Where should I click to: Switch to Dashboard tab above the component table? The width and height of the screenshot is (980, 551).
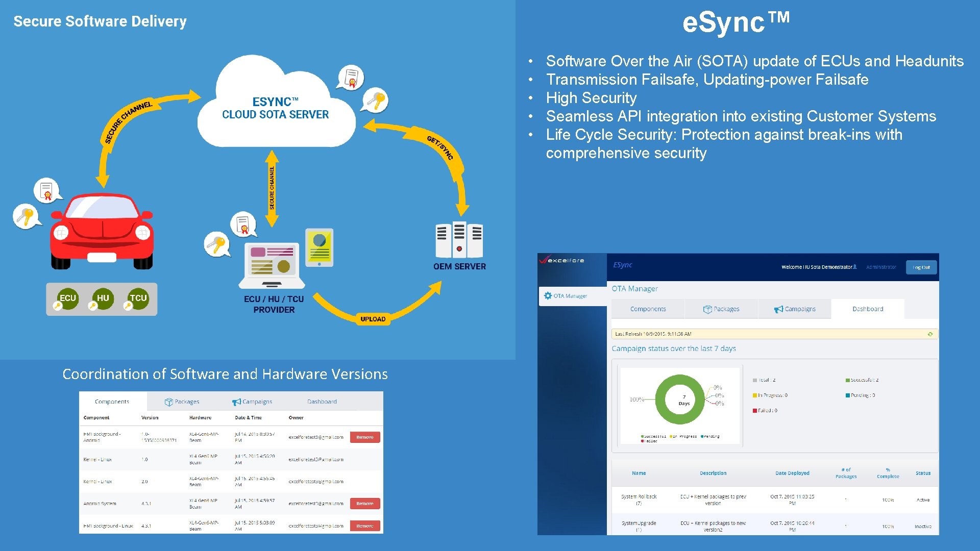[x=322, y=402]
